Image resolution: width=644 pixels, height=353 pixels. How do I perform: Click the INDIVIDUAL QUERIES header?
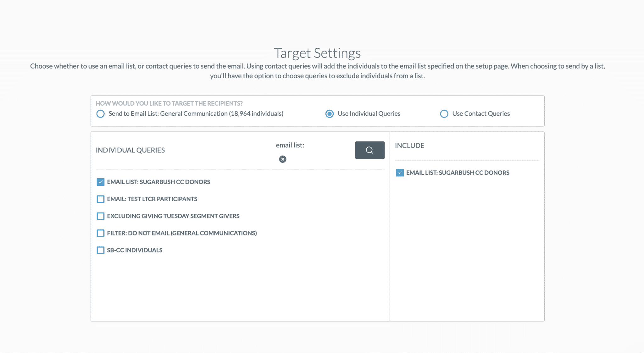[130, 150]
